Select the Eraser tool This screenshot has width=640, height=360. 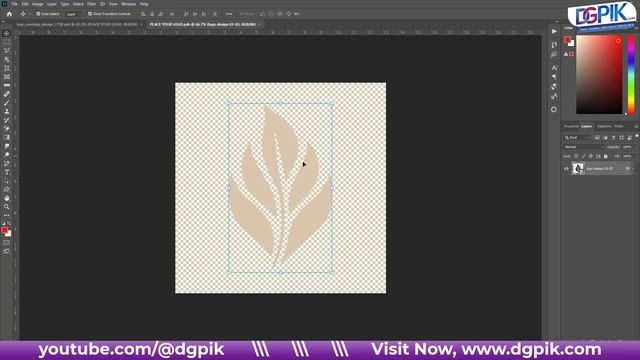(7, 129)
